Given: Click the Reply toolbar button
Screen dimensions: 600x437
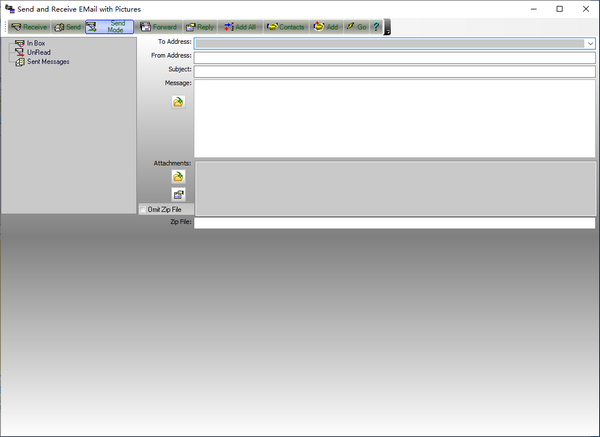Looking at the screenshot, I should 201,27.
